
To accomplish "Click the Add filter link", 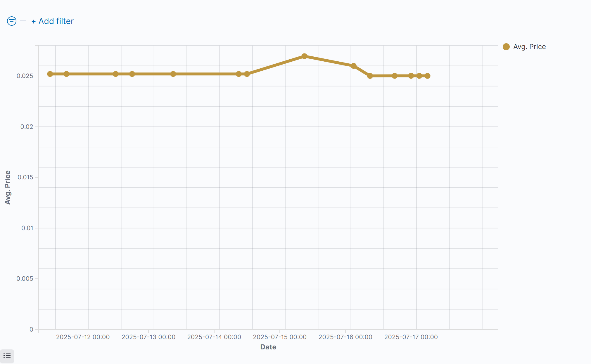I will tap(53, 21).
